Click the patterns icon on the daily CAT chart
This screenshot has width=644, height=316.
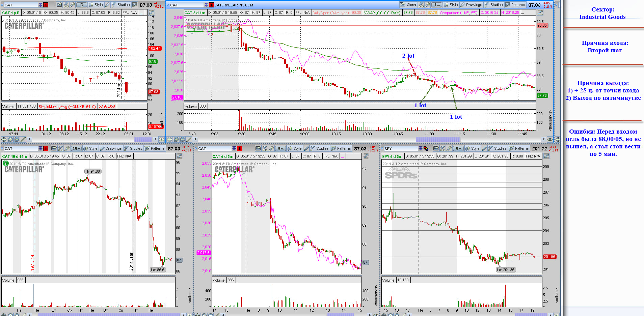point(134,5)
